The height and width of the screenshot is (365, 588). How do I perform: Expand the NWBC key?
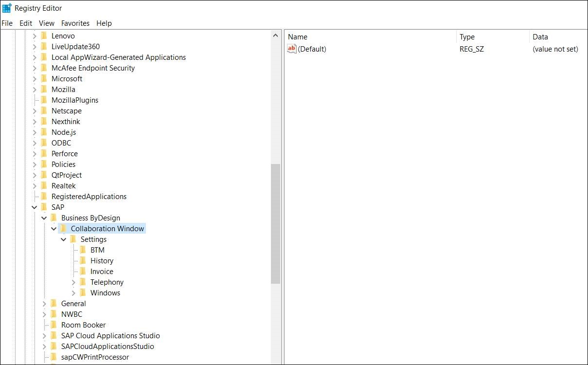click(44, 314)
